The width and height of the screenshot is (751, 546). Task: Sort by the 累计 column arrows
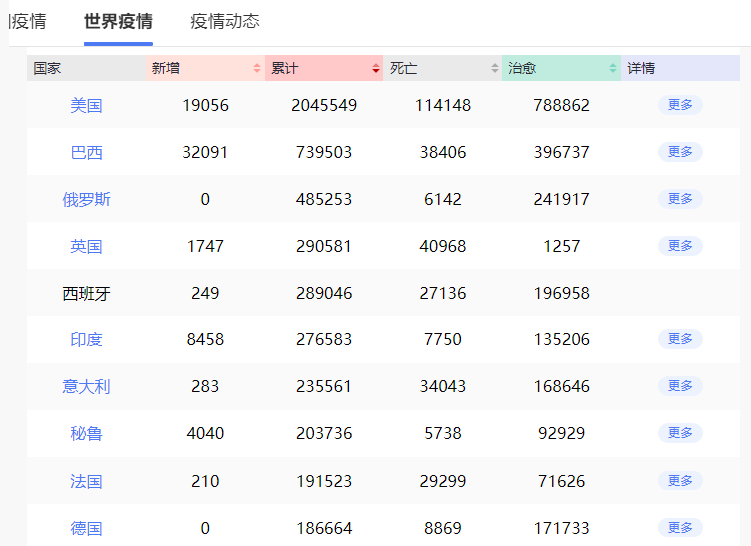tap(376, 68)
